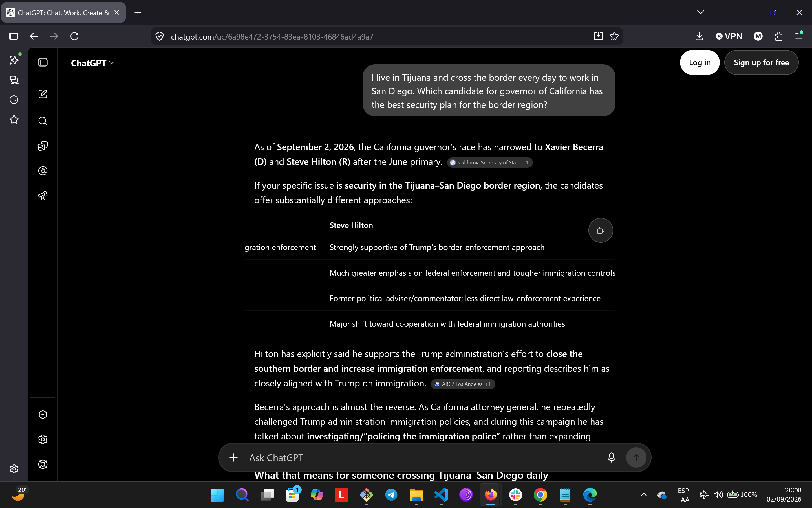Open Telegram from the taskbar
The height and width of the screenshot is (508, 812).
[x=391, y=494]
